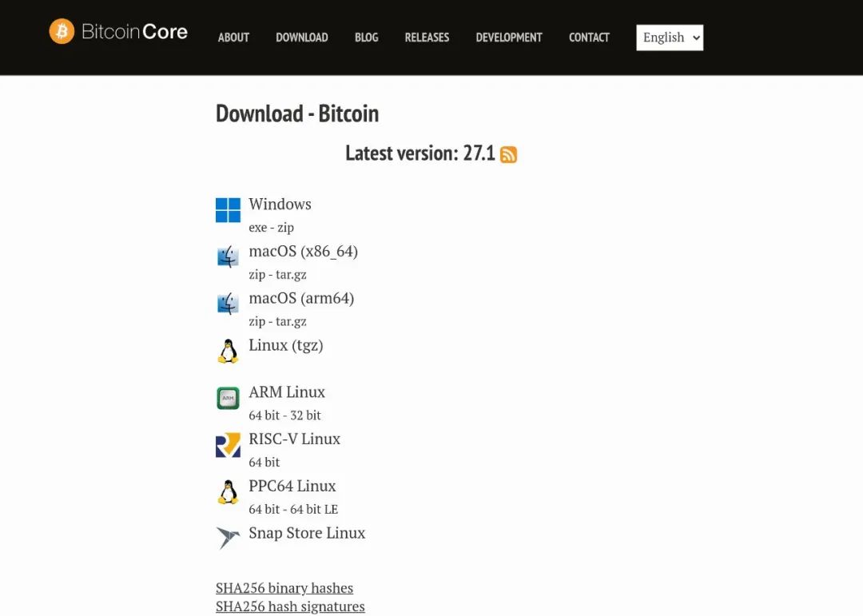The height and width of the screenshot is (616, 863).
Task: Download the Windows exe installer
Action: click(x=257, y=228)
